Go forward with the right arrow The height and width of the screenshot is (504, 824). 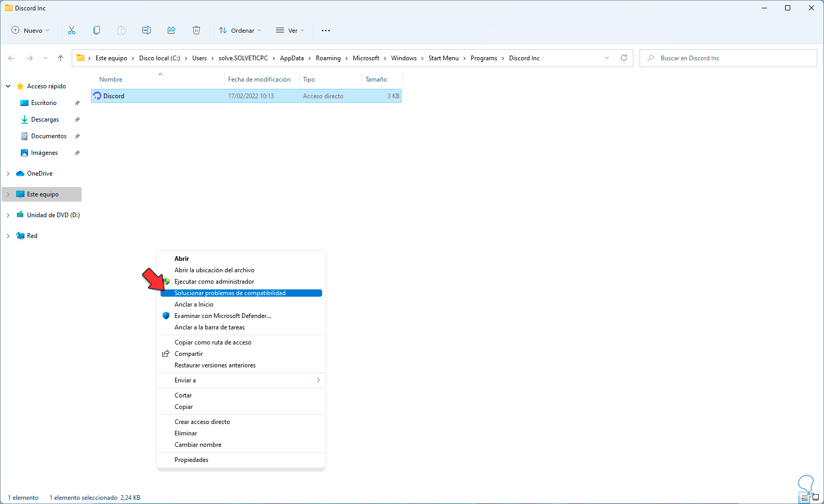click(30, 58)
